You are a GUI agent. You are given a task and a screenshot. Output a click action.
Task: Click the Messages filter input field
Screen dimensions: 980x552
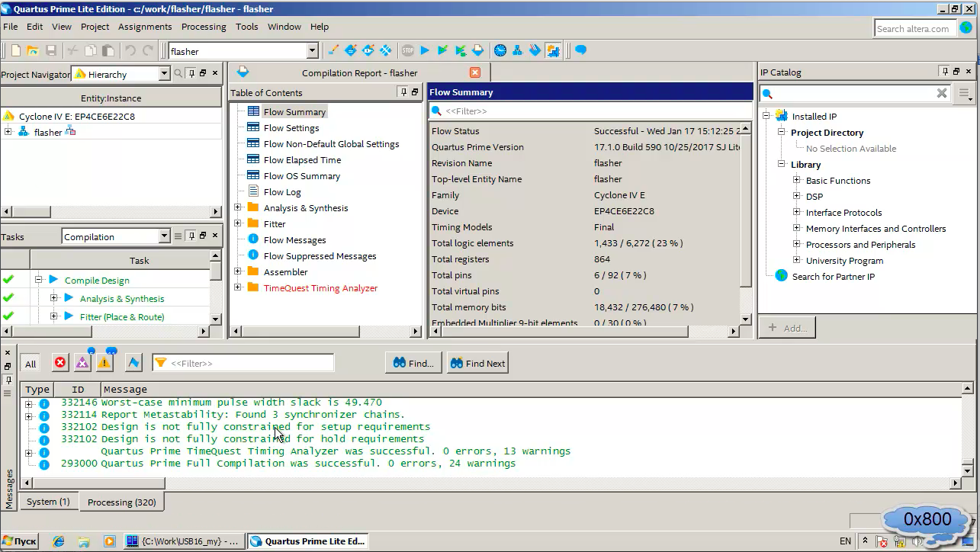coord(243,364)
